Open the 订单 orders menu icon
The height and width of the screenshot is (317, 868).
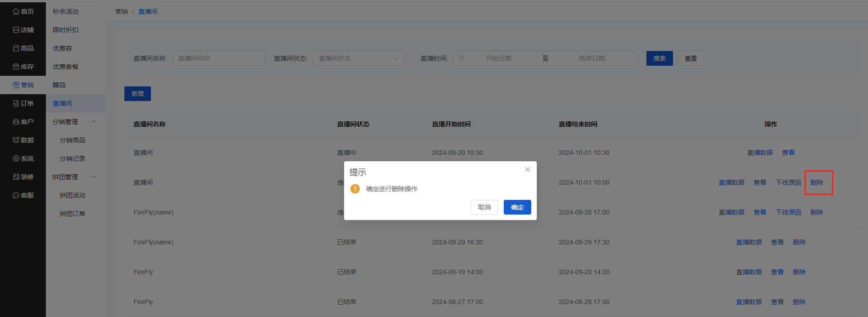click(16, 103)
